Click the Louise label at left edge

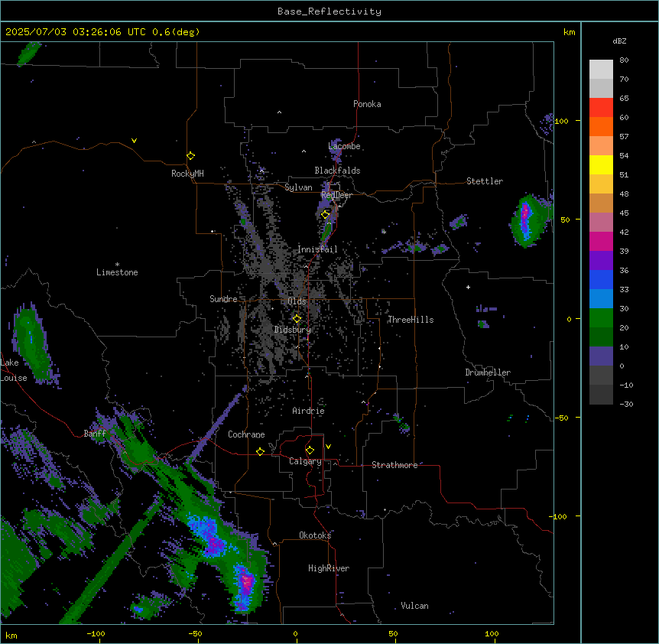(x=14, y=378)
